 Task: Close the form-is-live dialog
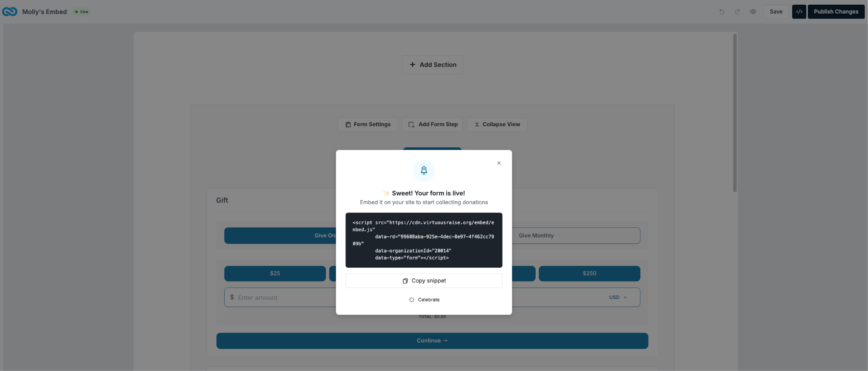pyautogui.click(x=499, y=163)
